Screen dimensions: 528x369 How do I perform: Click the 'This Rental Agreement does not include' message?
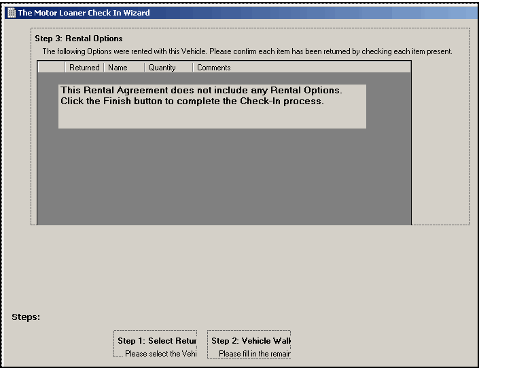coord(201,90)
